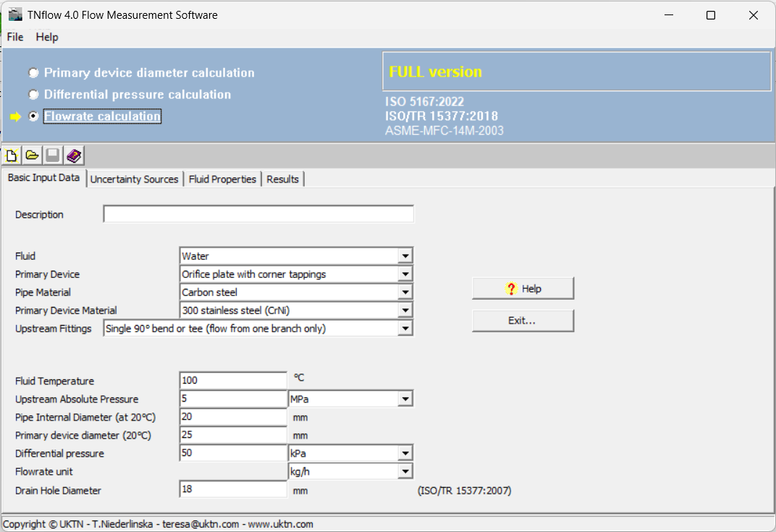Click the Fluid Temperature input field
Image resolution: width=776 pixels, height=532 pixels.
click(233, 381)
